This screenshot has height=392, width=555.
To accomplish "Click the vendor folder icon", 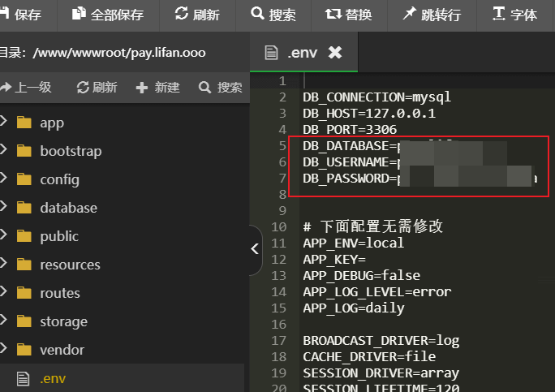I will (24, 350).
